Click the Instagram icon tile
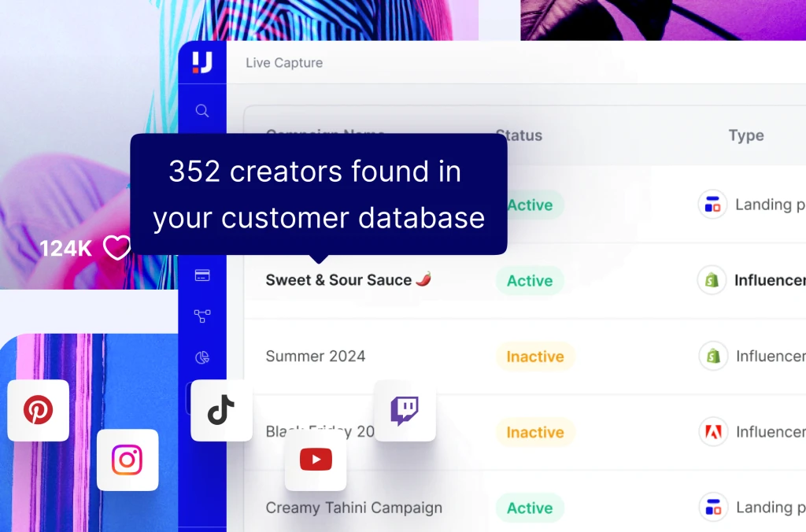 [127, 460]
